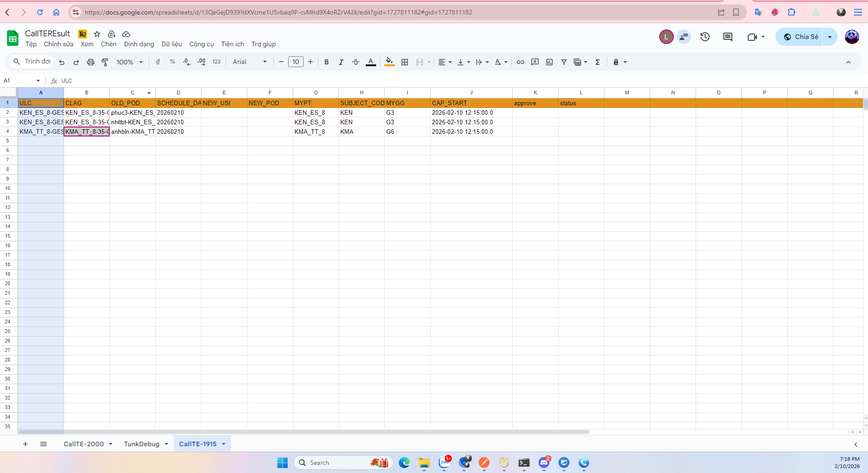Undo the last action
The width and height of the screenshot is (868, 473).
point(62,62)
